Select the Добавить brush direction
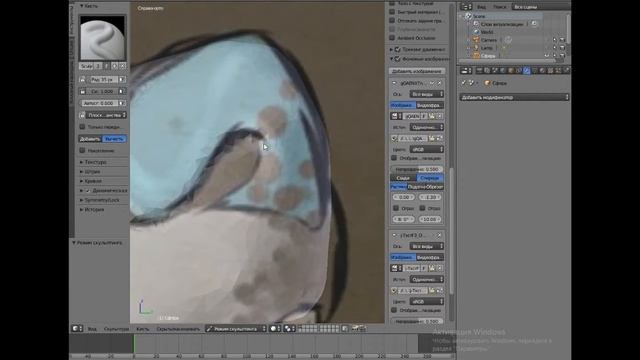This screenshot has width=640, height=360. [90, 139]
